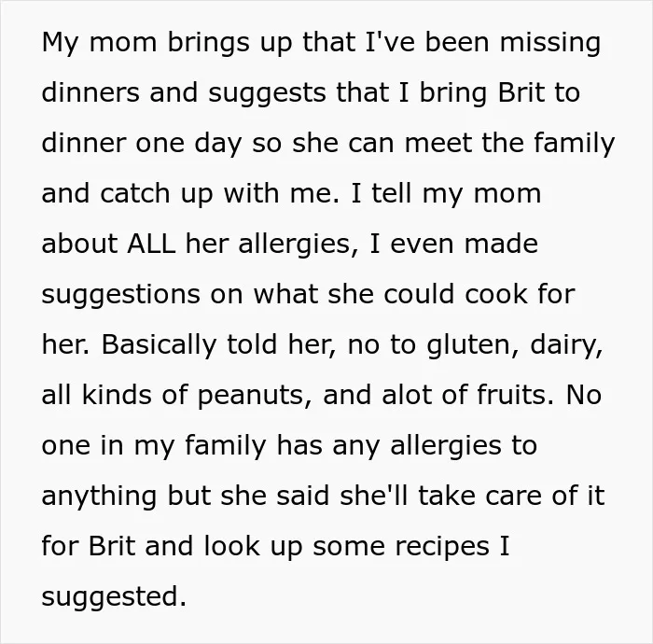The image size is (653, 644).
Task: Click the capitalized word "ALL"
Action: [151, 244]
